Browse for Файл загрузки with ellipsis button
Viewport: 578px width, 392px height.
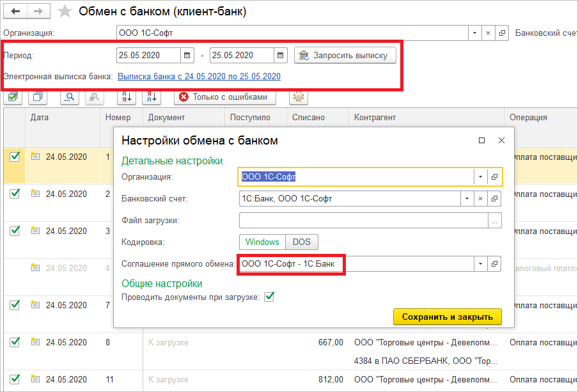494,221
